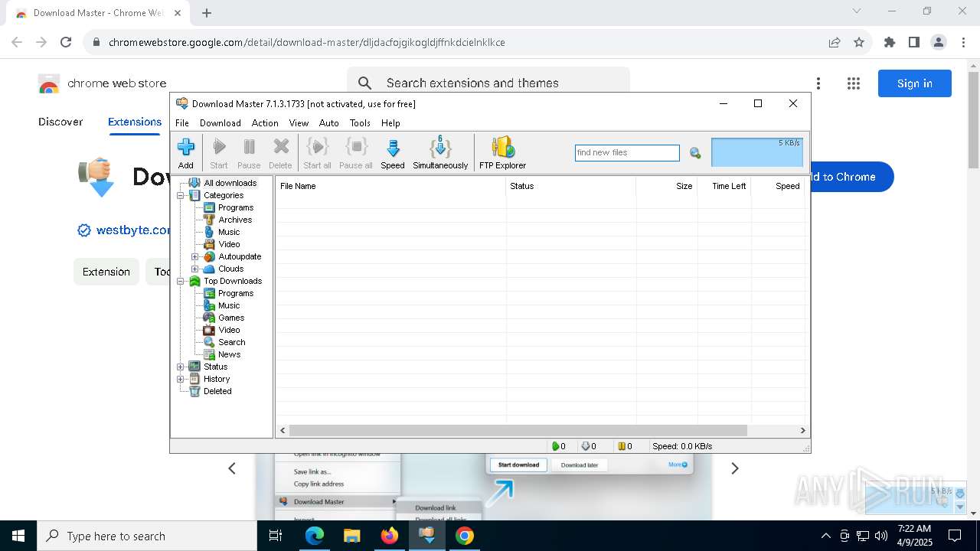
Task: Click the Start toolbar icon
Action: coord(219,152)
